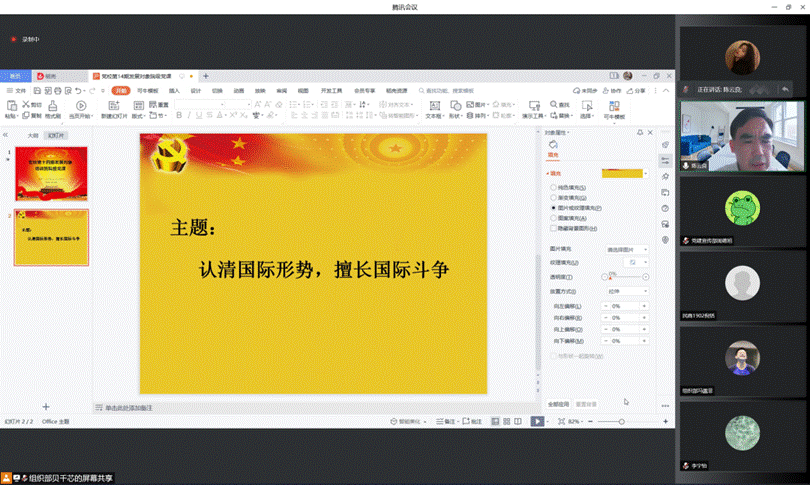810x485 pixels.
Task: Open the picture fill (图片填充) source dropdown
Action: (x=627, y=249)
